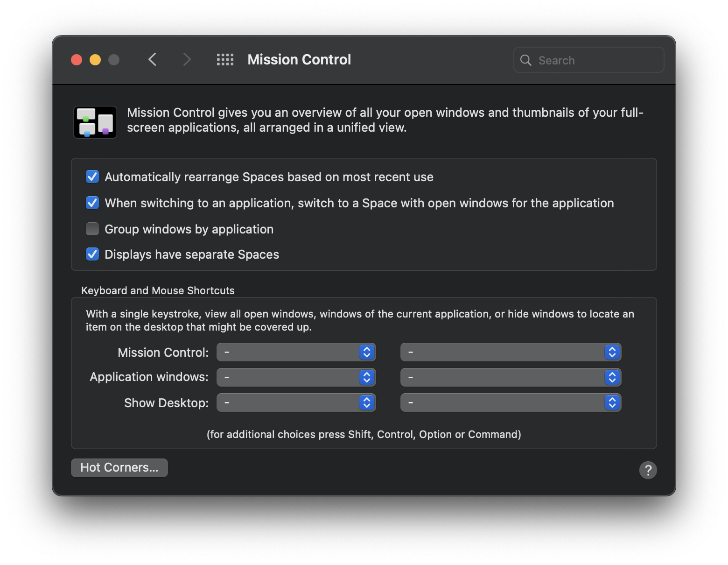The width and height of the screenshot is (728, 565).
Task: Open Application windows keyboard shortcut dropdown
Action: pyautogui.click(x=296, y=377)
